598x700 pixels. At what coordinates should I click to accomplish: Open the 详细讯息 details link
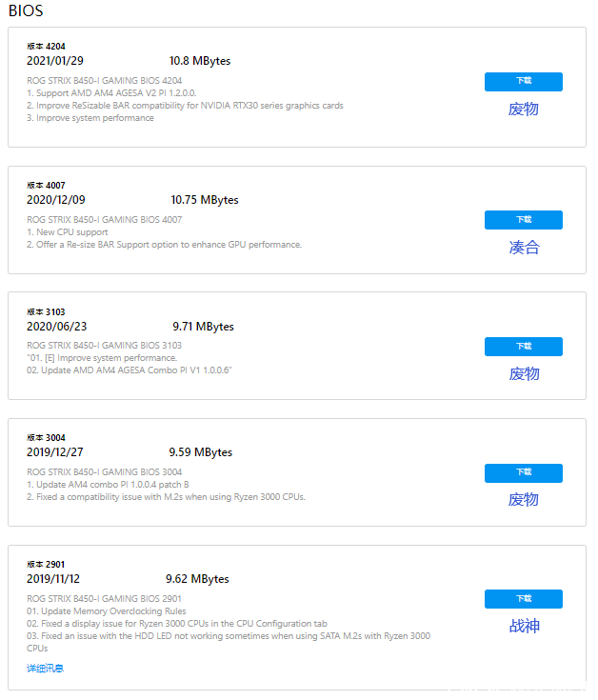tap(46, 669)
